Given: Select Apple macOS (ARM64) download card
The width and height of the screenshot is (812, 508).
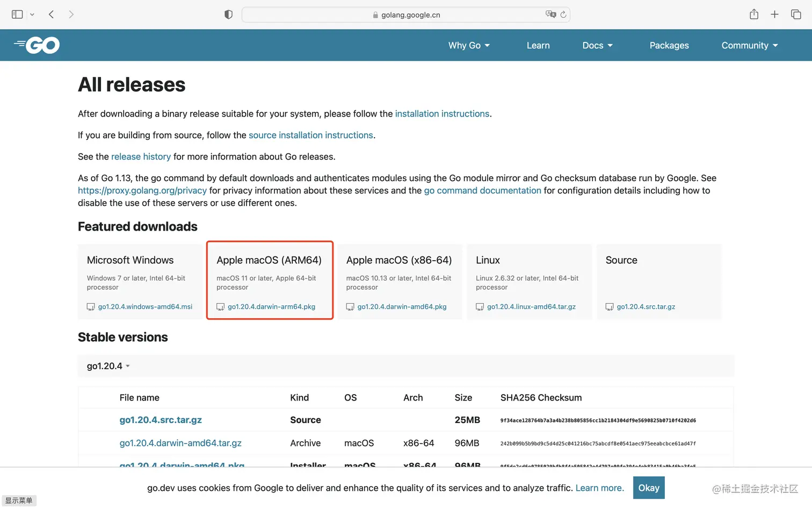Looking at the screenshot, I should (x=270, y=280).
